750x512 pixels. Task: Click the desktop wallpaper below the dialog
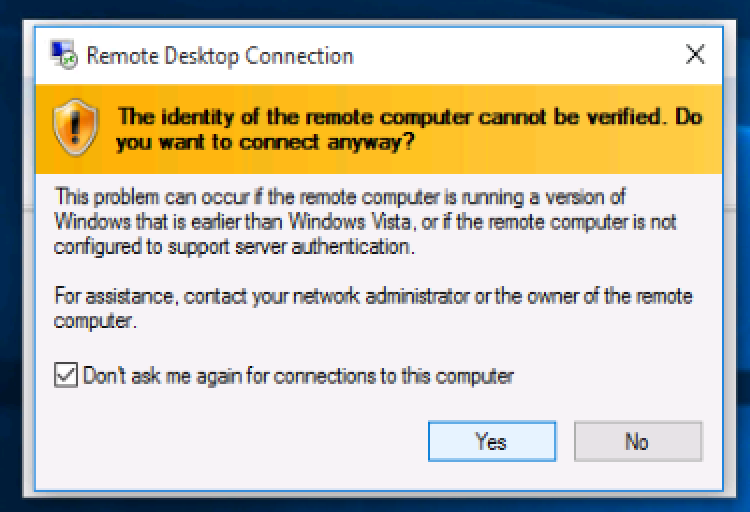pos(375,503)
